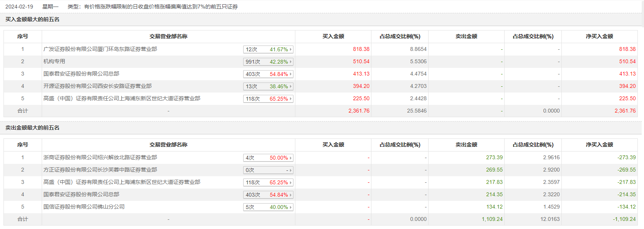Image resolution: width=644 pixels, height=229 pixels.
Task: Click 国泰君安证券总部 in the buy table
Action: click(x=81, y=74)
